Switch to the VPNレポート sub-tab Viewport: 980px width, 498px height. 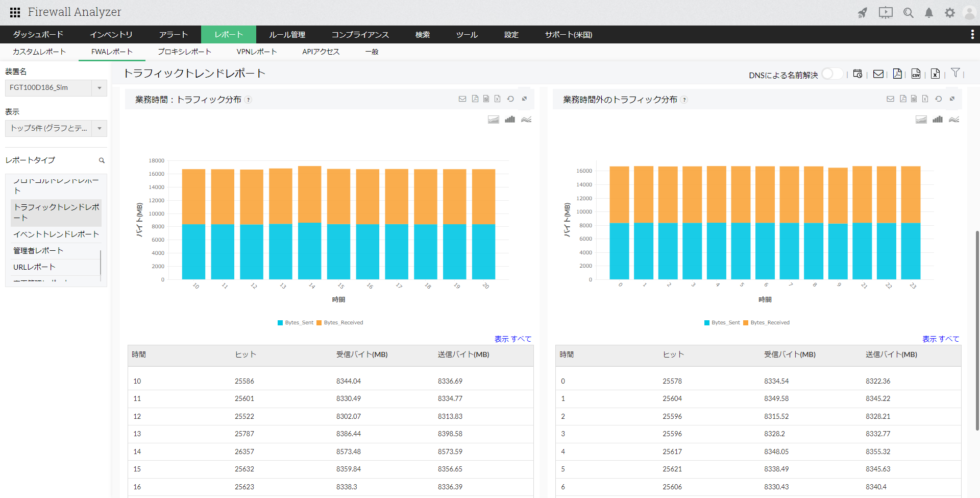[x=256, y=52]
